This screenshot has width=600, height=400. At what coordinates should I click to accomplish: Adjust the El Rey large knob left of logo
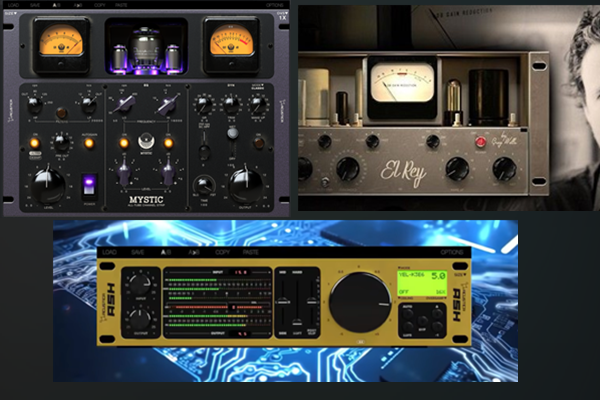348,169
